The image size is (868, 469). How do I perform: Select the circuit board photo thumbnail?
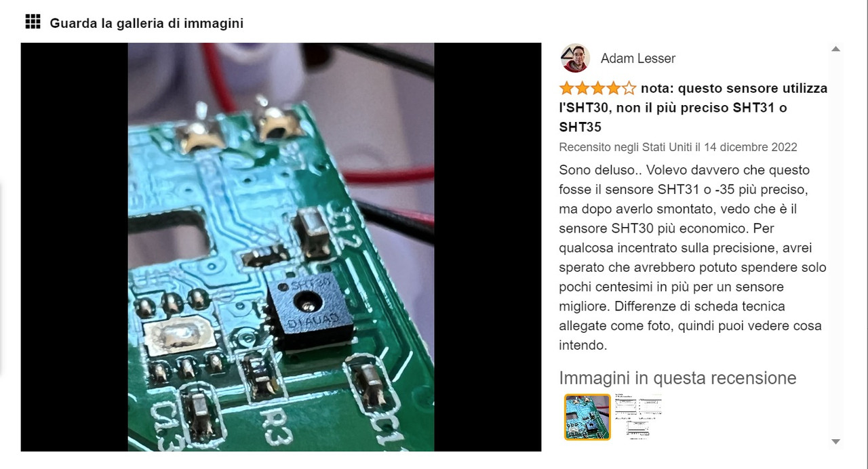click(587, 417)
